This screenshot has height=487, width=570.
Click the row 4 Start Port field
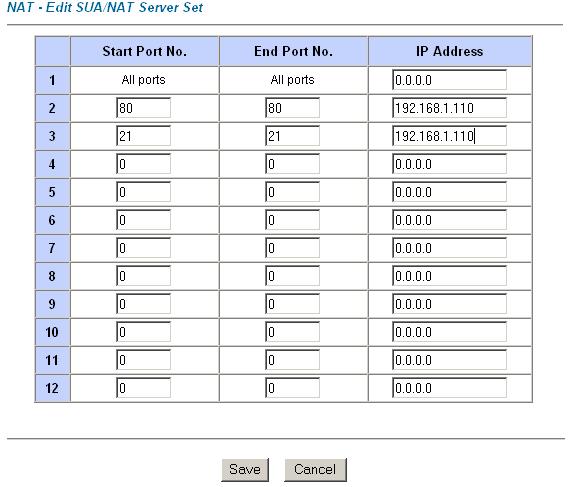[x=143, y=164]
